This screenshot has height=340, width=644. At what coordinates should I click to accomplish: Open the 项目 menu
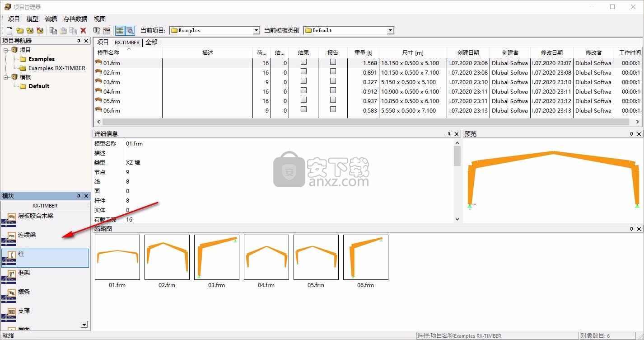coord(14,19)
